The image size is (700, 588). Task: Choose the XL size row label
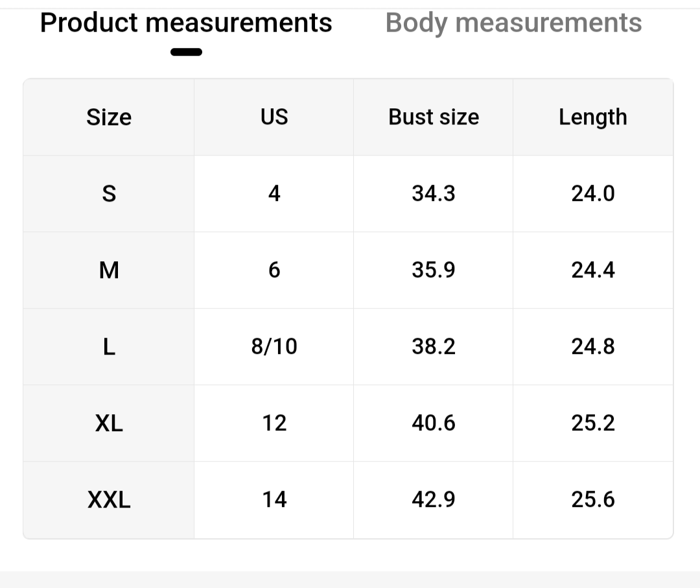click(x=109, y=423)
